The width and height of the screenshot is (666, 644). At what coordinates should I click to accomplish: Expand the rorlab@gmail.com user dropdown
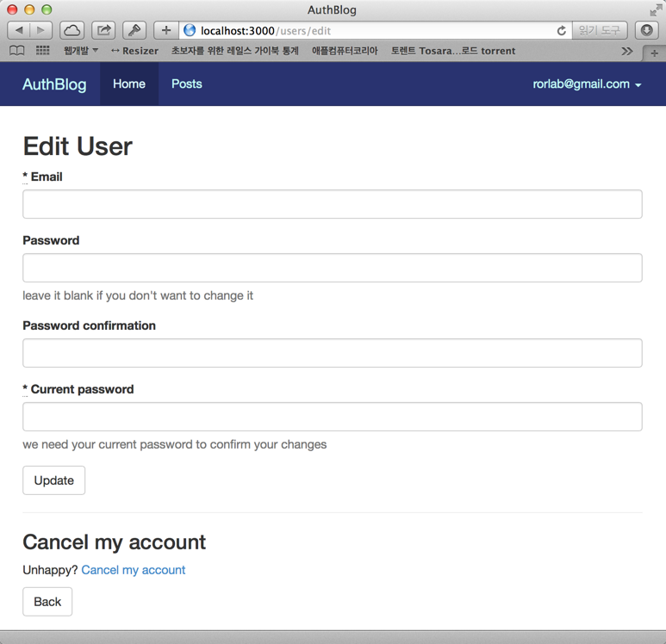coord(587,84)
